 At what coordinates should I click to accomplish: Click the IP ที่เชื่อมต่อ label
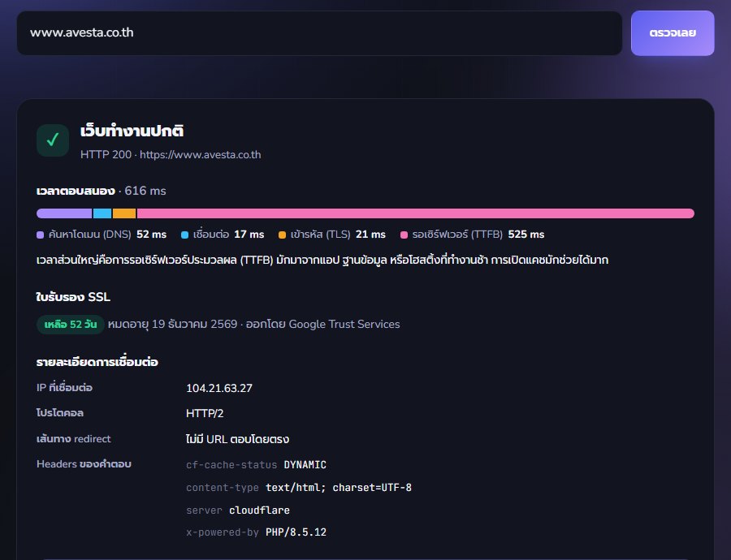point(64,388)
